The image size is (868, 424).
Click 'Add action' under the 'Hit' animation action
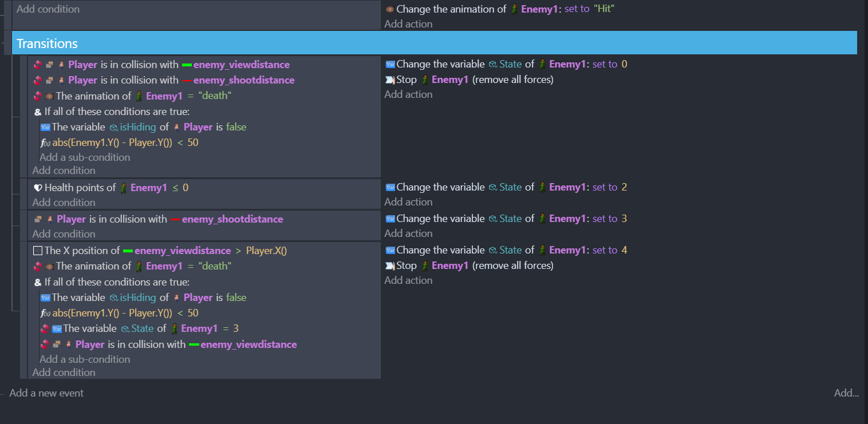[x=408, y=24]
